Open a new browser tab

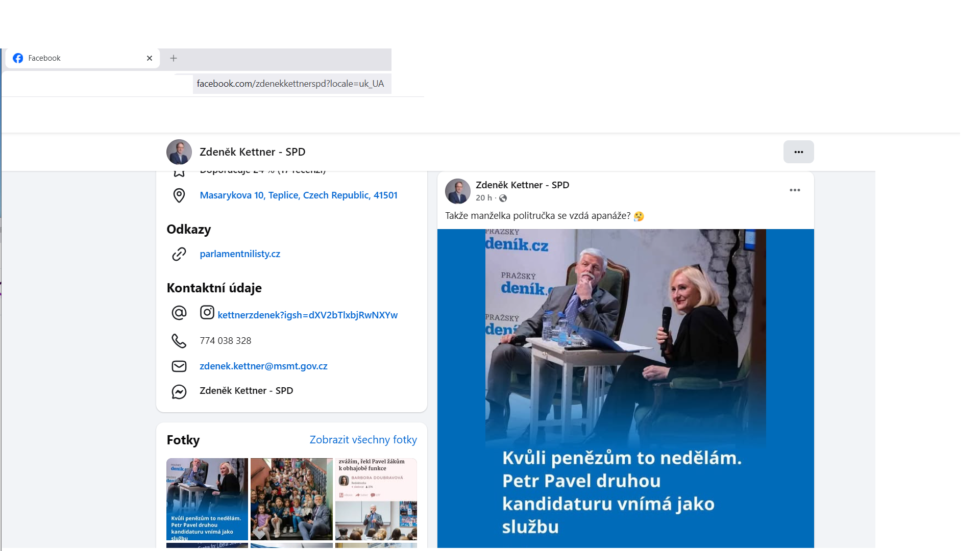coord(174,58)
